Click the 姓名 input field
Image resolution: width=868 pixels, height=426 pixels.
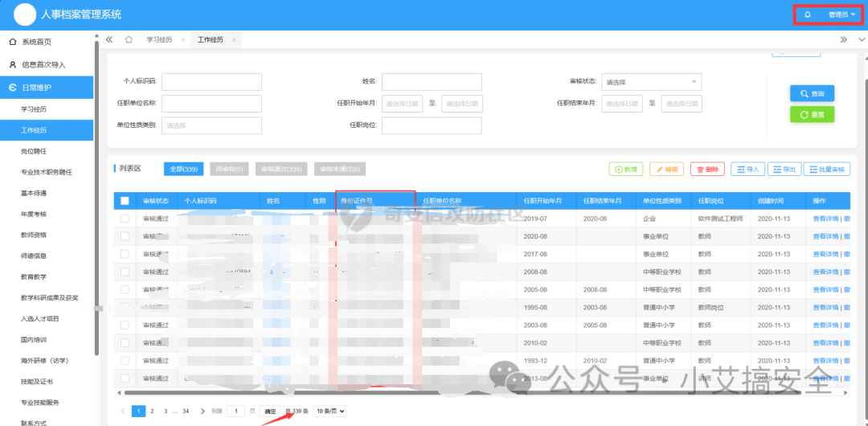pyautogui.click(x=432, y=82)
